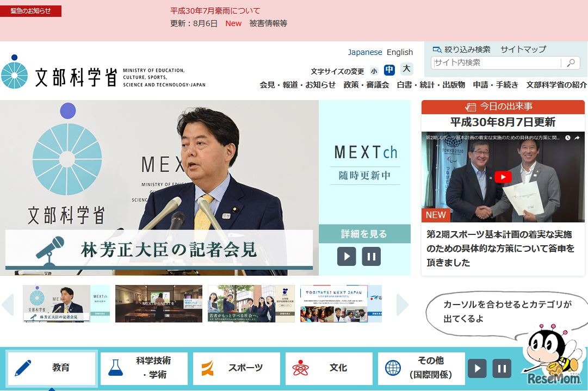Screen dimensions: 588x391
Task: Click the MEXTch 随時更新中 panel
Action: coord(365,162)
